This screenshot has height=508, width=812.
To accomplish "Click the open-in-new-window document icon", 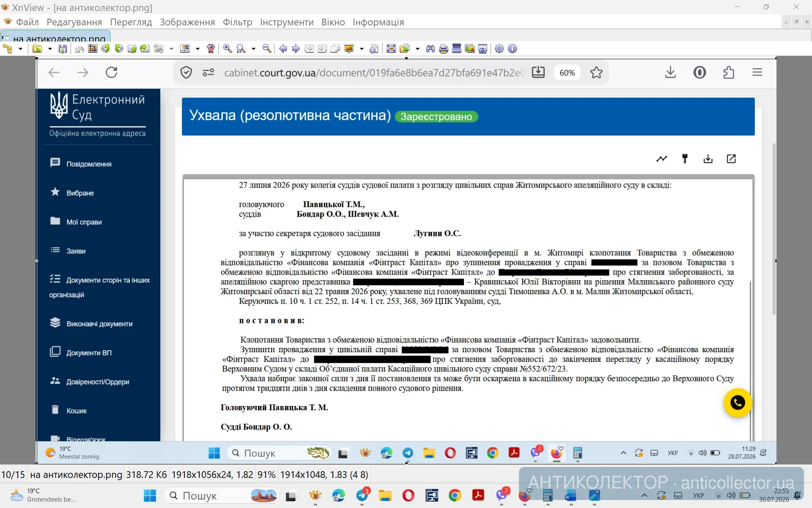I will [731, 159].
